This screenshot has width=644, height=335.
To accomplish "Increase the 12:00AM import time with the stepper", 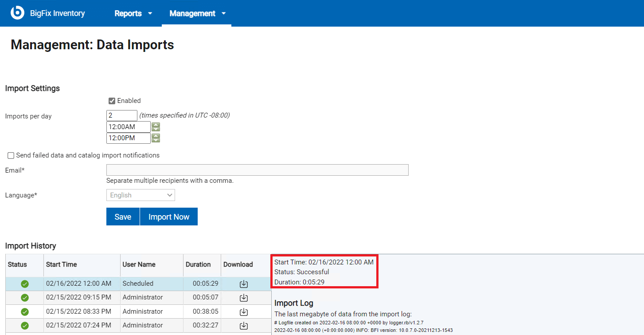I will [x=155, y=124].
